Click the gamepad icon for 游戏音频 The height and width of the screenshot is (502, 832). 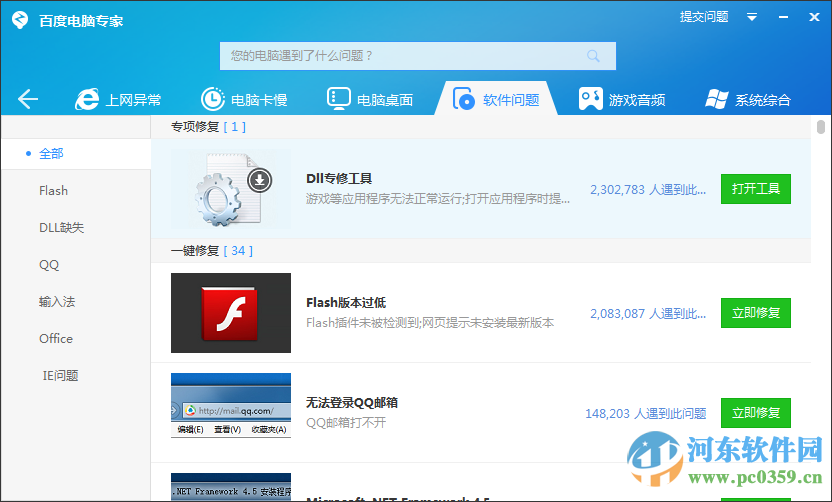click(x=591, y=99)
